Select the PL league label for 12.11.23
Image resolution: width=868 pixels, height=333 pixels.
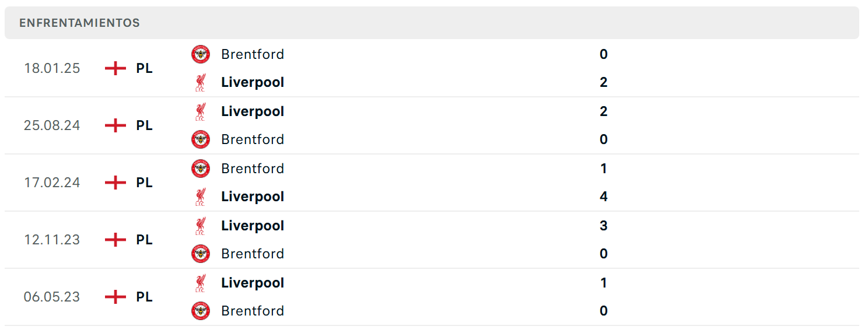pos(145,240)
